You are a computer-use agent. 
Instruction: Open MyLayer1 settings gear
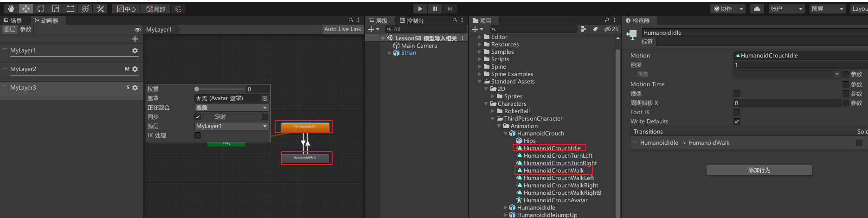click(x=135, y=51)
